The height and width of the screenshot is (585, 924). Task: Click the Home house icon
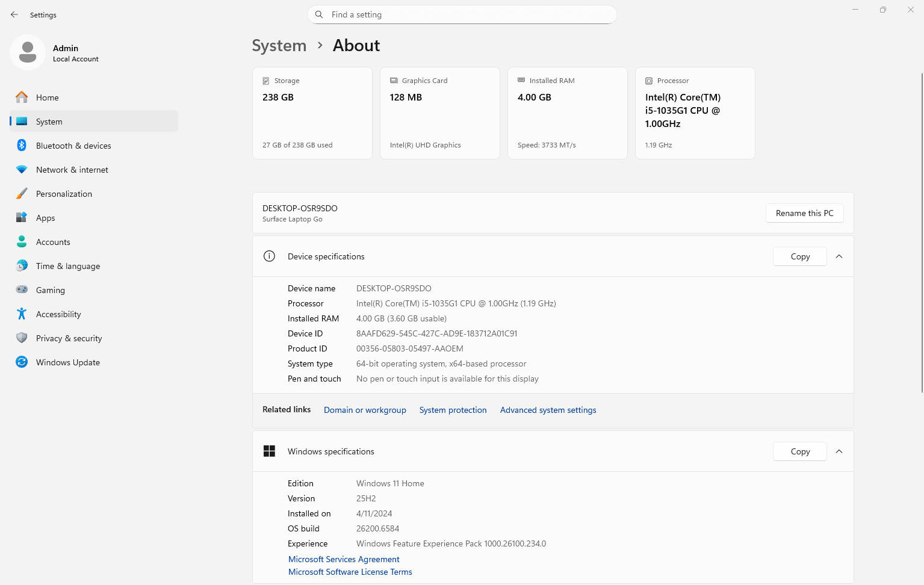point(22,97)
